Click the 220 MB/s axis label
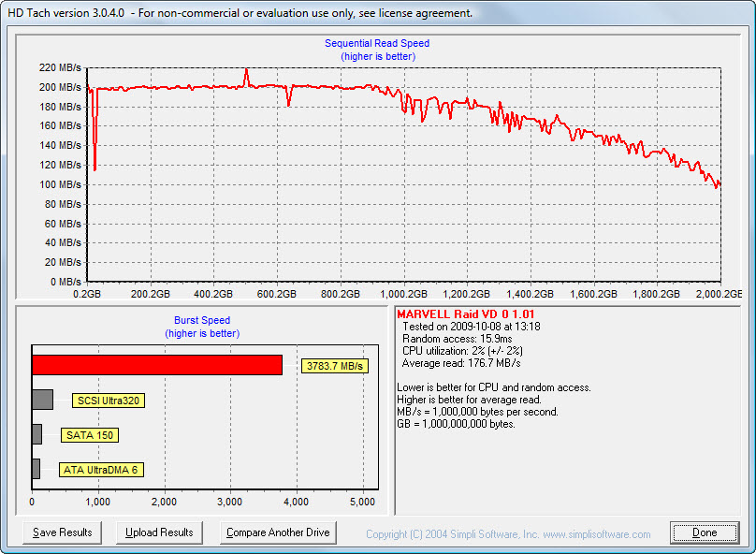756x554 pixels. point(61,67)
